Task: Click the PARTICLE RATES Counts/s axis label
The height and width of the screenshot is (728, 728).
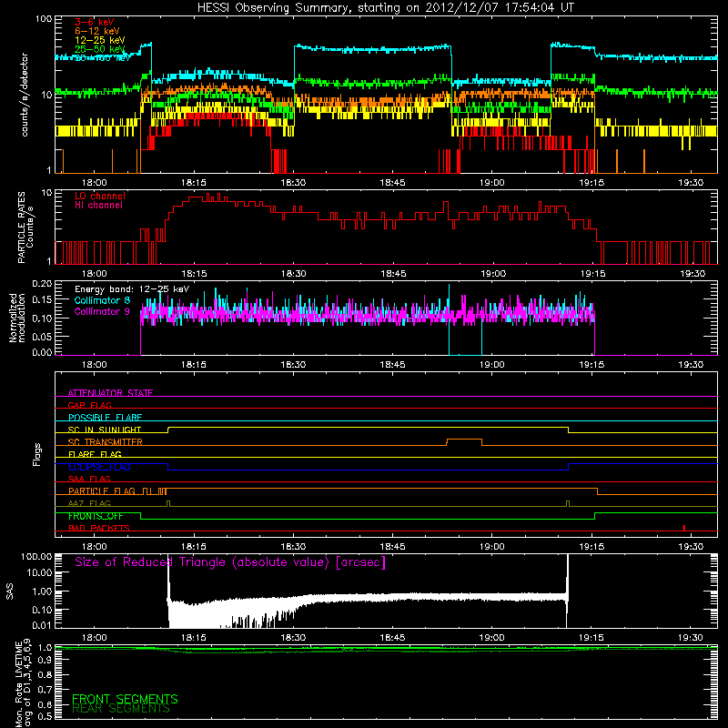Action: coord(25,227)
